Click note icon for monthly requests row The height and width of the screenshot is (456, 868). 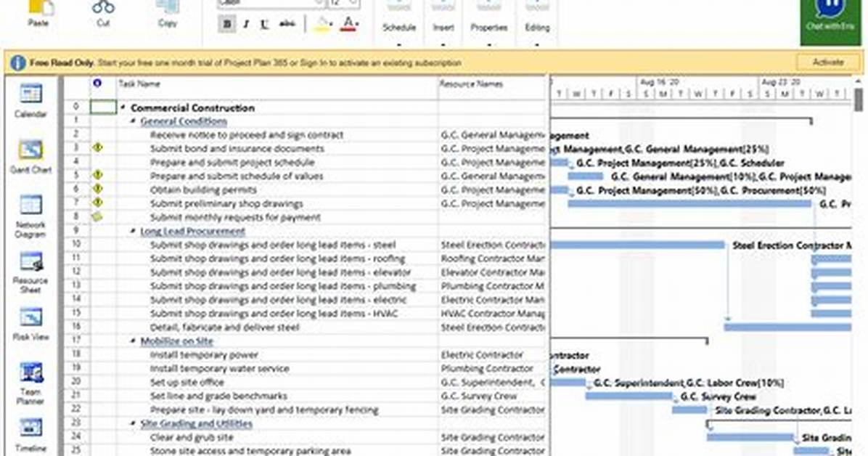(97, 216)
